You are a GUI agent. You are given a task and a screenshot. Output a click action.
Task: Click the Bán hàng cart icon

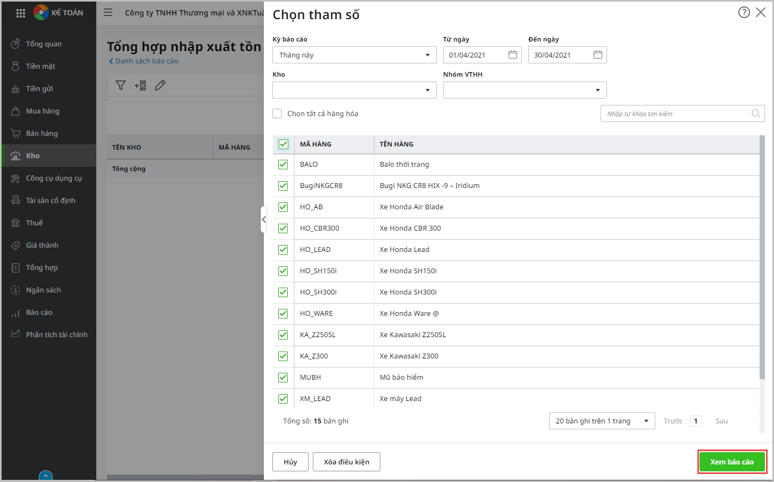click(x=15, y=133)
